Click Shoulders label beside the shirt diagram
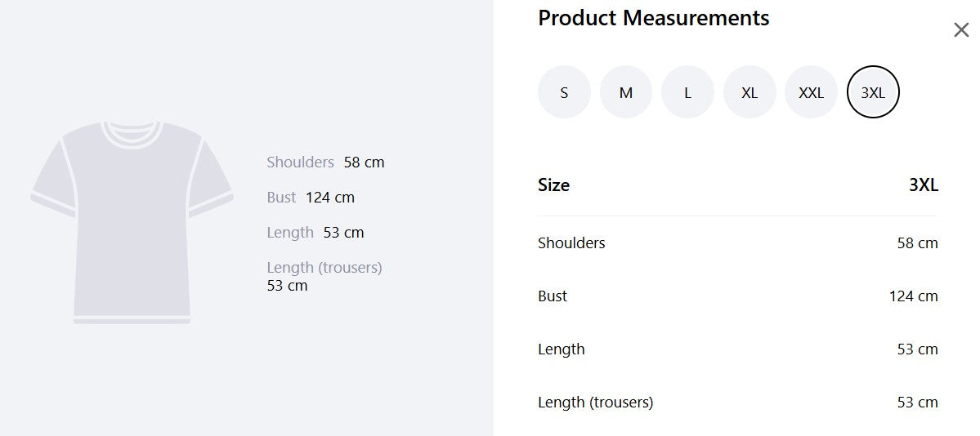This screenshot has width=980, height=436. pyautogui.click(x=300, y=162)
